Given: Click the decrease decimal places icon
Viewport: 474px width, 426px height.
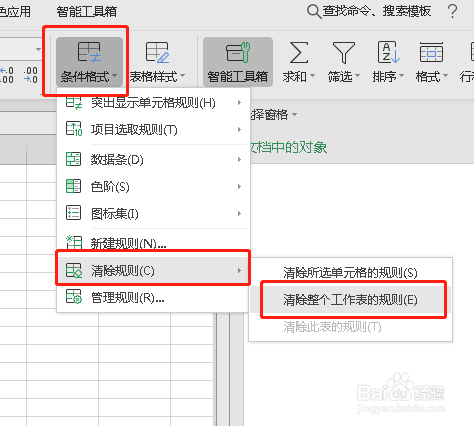Looking at the screenshot, I should [x=30, y=75].
